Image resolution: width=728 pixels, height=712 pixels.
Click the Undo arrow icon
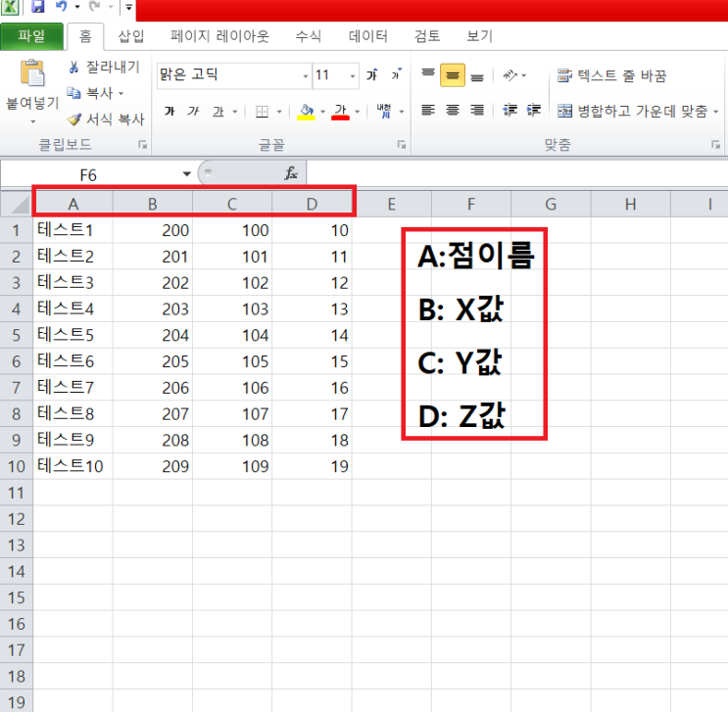[62, 6]
